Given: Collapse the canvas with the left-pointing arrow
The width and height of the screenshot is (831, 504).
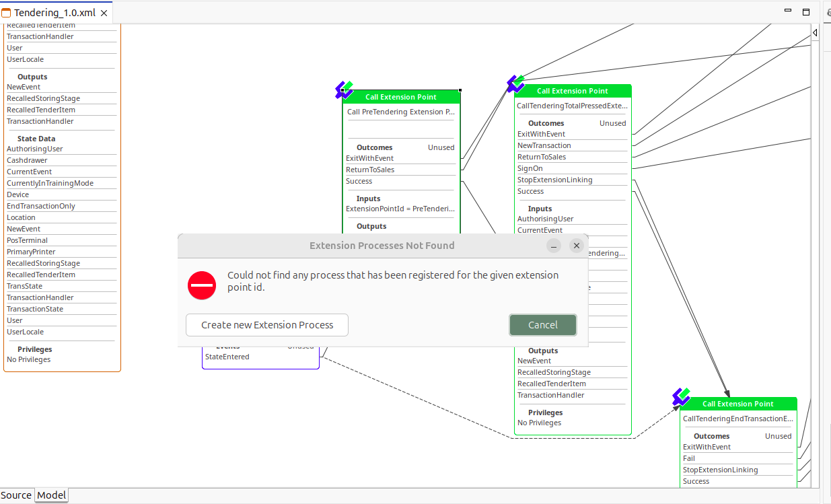Looking at the screenshot, I should coord(814,32).
